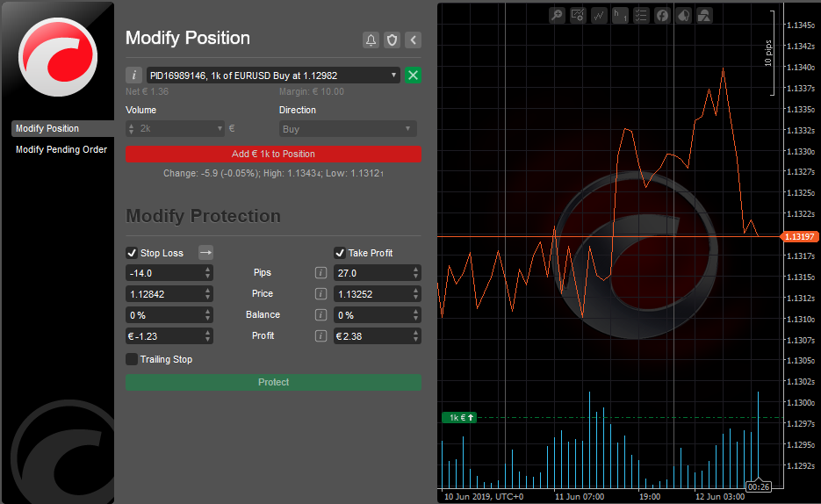Change chart type with line chart icon

pyautogui.click(x=599, y=15)
